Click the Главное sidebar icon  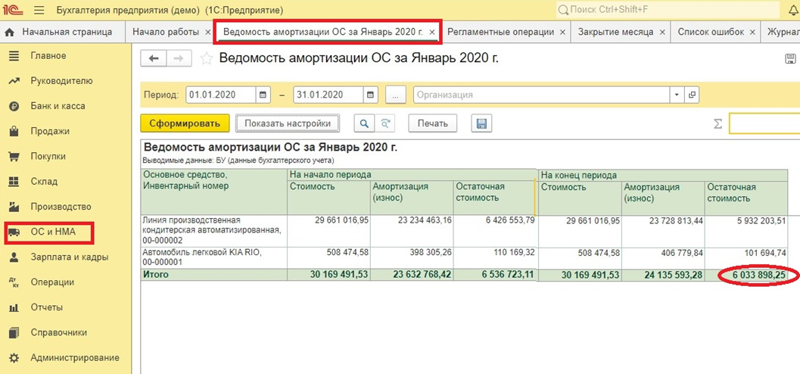(x=14, y=56)
